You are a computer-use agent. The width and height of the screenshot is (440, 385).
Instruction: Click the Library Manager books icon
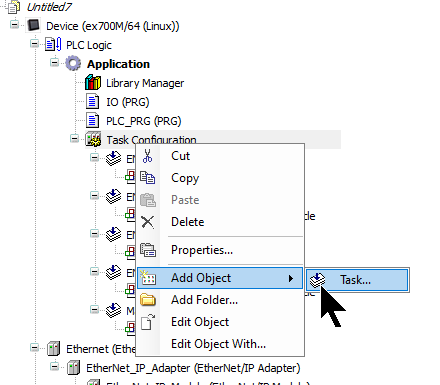click(93, 82)
